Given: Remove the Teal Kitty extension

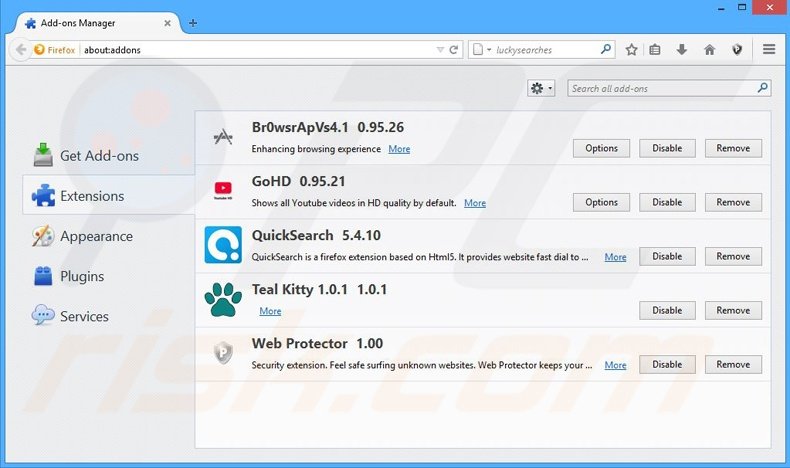Looking at the screenshot, I should click(733, 310).
